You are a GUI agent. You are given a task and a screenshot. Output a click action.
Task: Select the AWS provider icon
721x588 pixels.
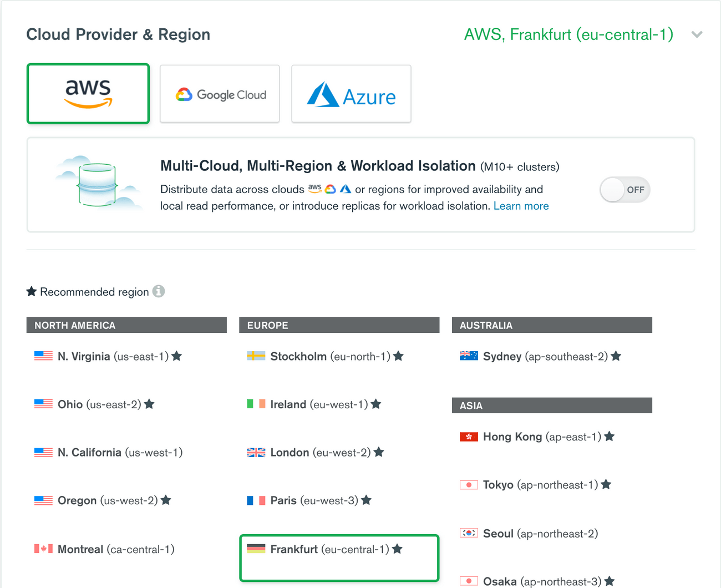click(x=88, y=93)
